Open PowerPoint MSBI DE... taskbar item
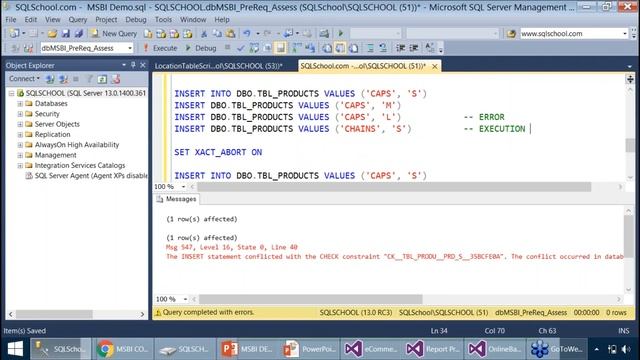 (247, 349)
